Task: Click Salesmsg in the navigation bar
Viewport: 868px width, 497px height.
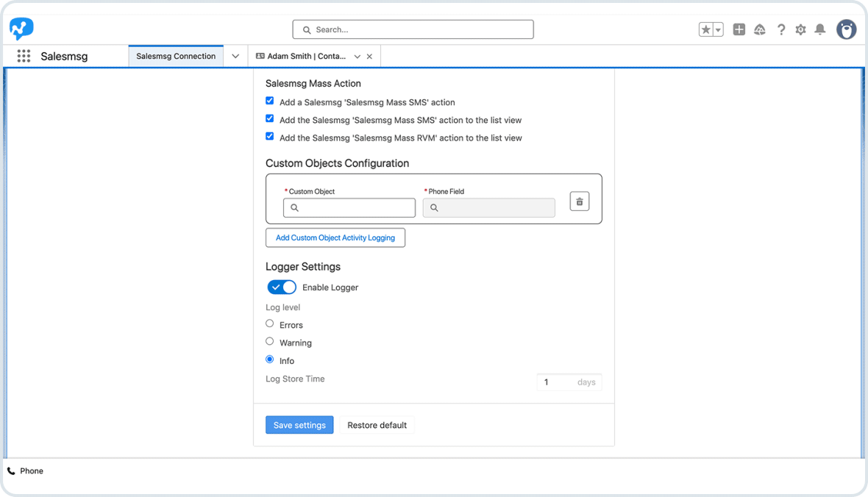Action: click(x=65, y=56)
